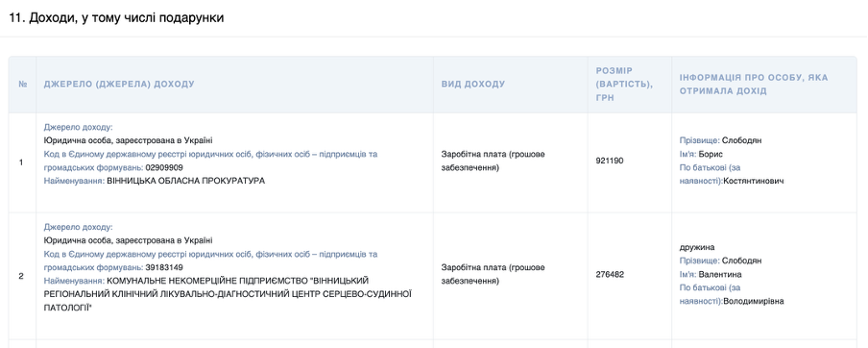Click the '№' column header
868x348 pixels.
click(23, 85)
